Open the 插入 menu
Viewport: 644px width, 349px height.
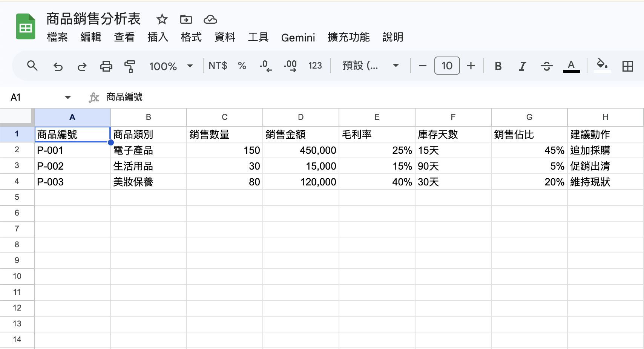(158, 37)
